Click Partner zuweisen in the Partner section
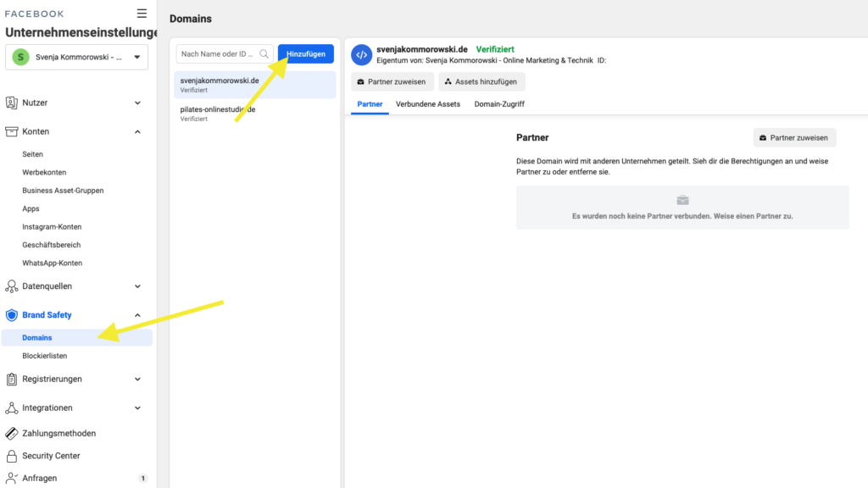Viewport: 868px width, 488px height. tap(794, 138)
